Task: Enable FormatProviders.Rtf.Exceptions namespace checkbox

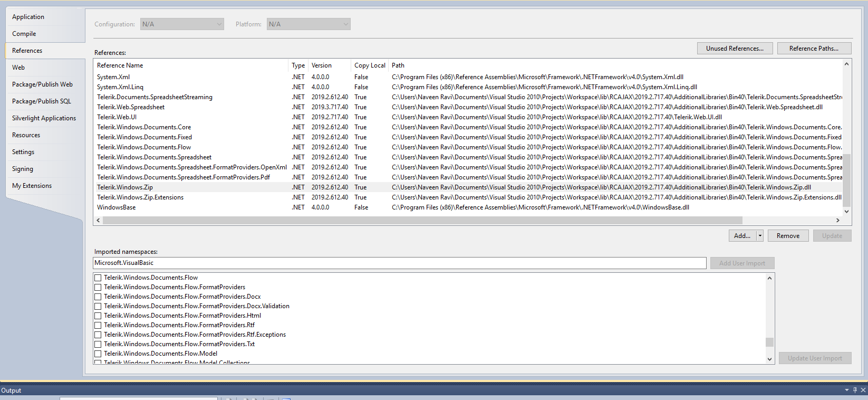Action: coord(98,335)
